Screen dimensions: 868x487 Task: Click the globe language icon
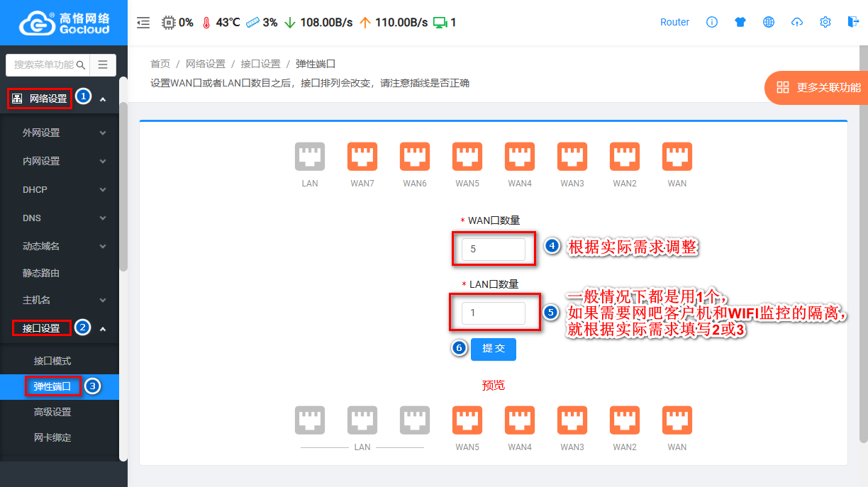[769, 22]
